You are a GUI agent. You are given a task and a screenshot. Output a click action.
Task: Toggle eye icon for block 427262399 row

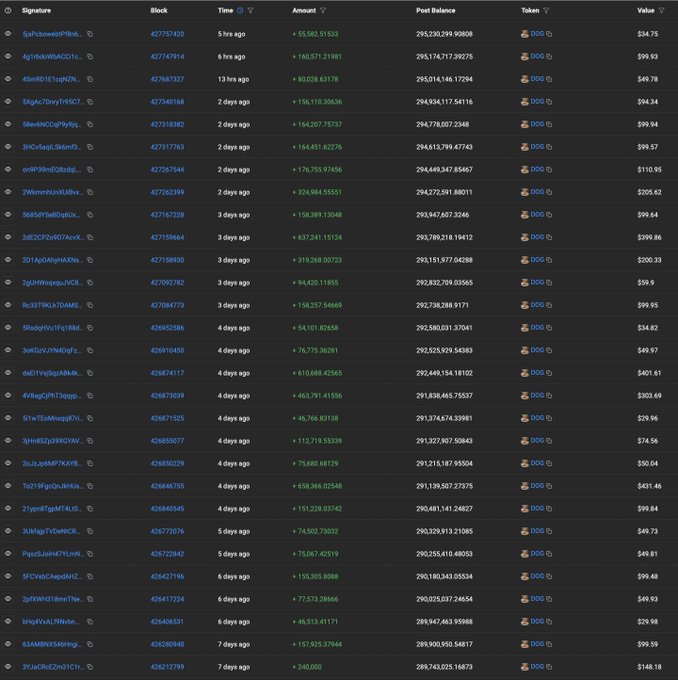8,192
